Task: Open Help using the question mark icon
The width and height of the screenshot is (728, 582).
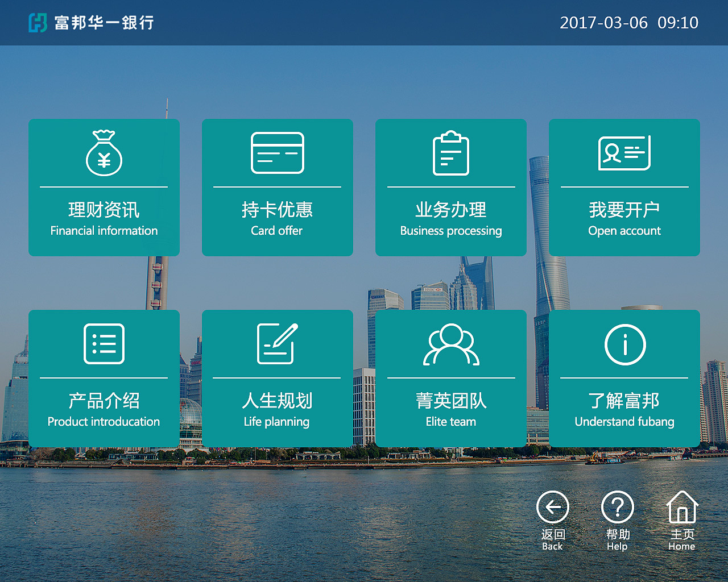Action: tap(617, 506)
